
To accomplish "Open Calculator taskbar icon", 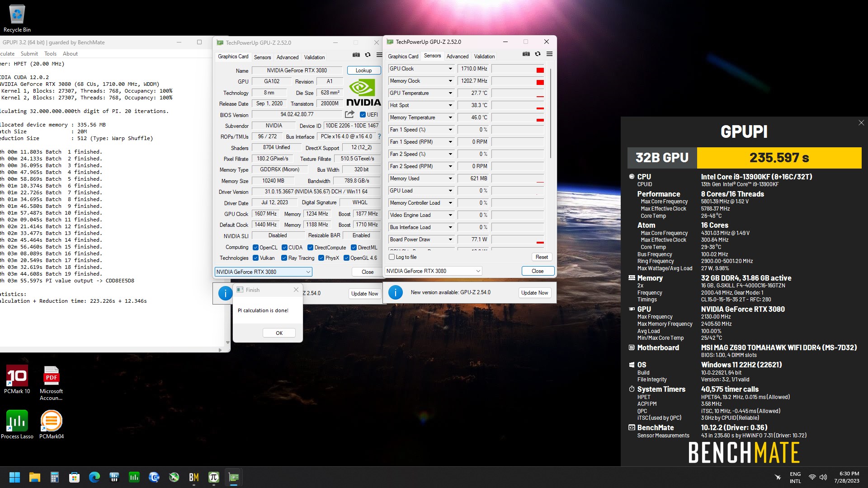I will (55, 477).
